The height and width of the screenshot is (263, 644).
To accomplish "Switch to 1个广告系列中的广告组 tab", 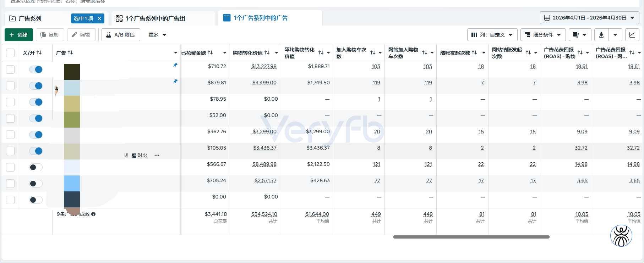I will (163, 18).
